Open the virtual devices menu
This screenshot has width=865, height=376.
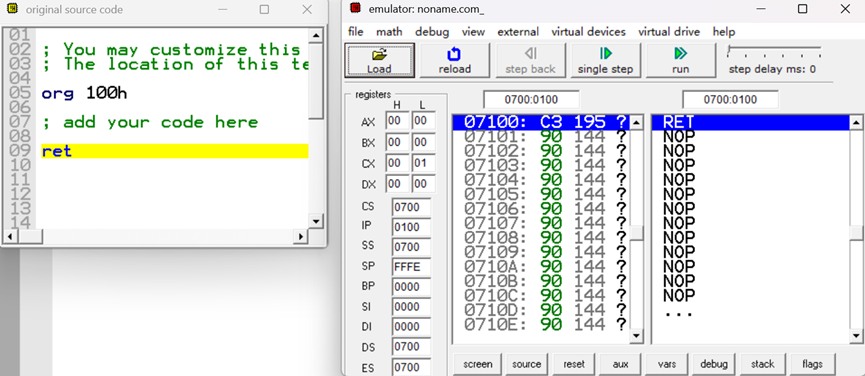[x=589, y=32]
